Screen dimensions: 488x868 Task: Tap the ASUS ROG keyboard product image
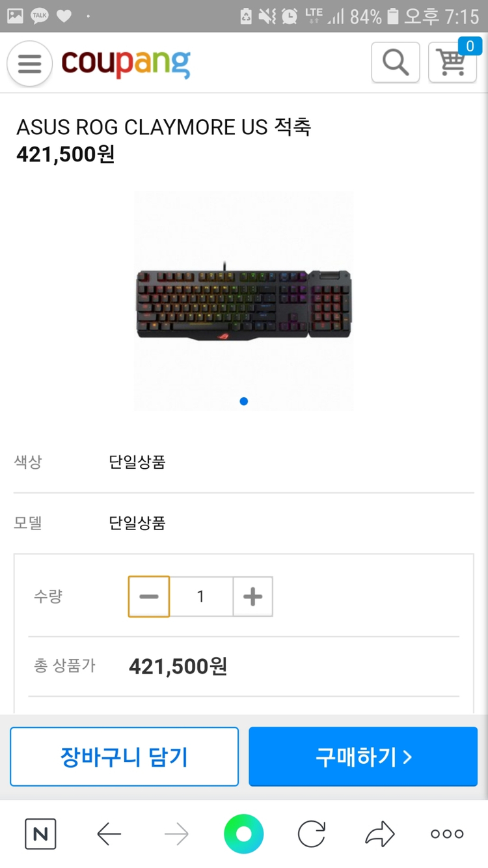tap(244, 304)
